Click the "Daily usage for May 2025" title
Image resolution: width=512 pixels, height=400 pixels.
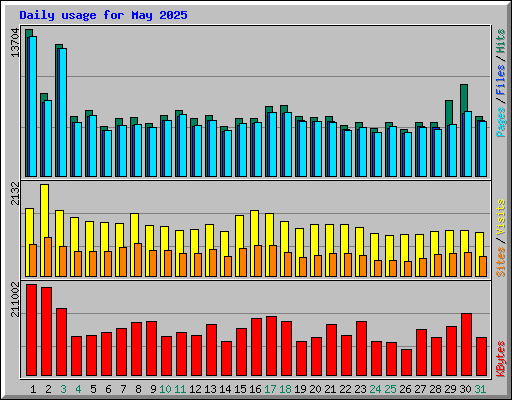point(103,15)
